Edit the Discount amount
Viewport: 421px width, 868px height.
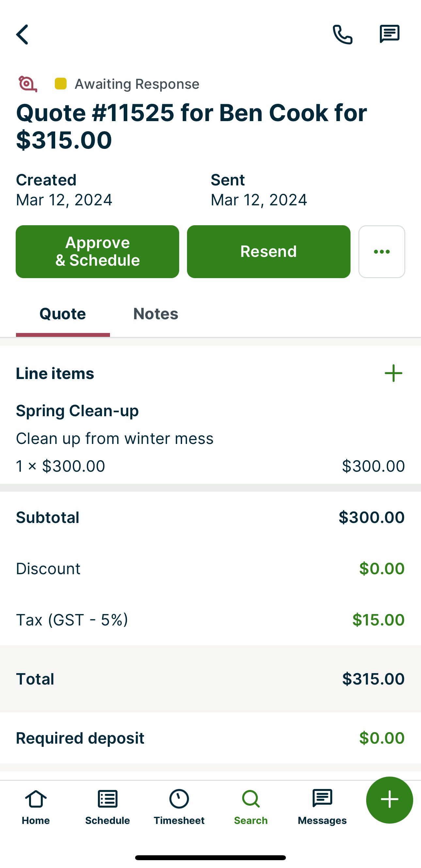tap(381, 569)
